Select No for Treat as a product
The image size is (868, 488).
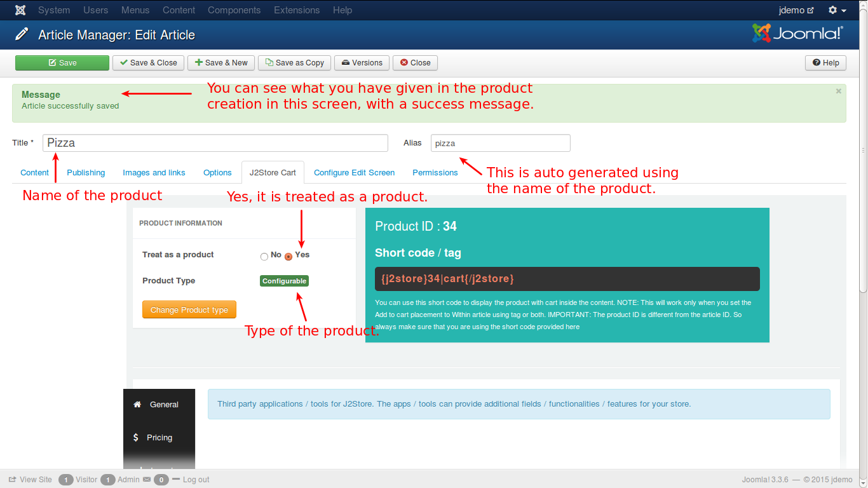click(x=264, y=256)
